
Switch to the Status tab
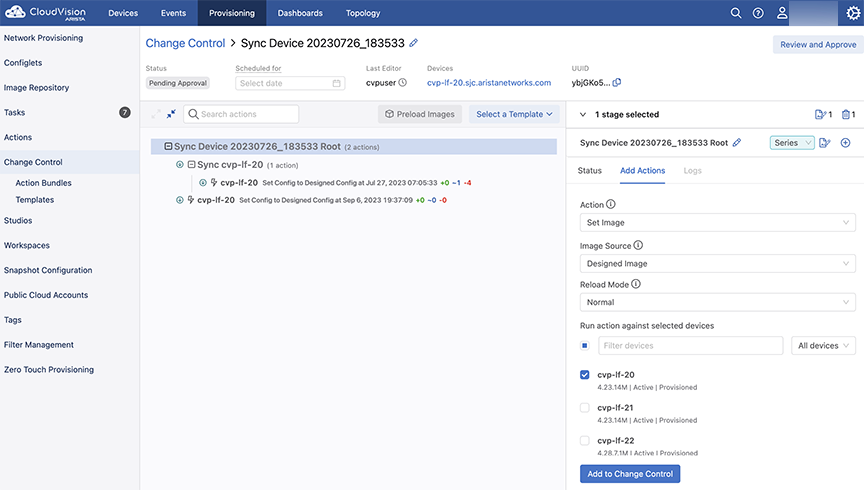pyautogui.click(x=590, y=171)
